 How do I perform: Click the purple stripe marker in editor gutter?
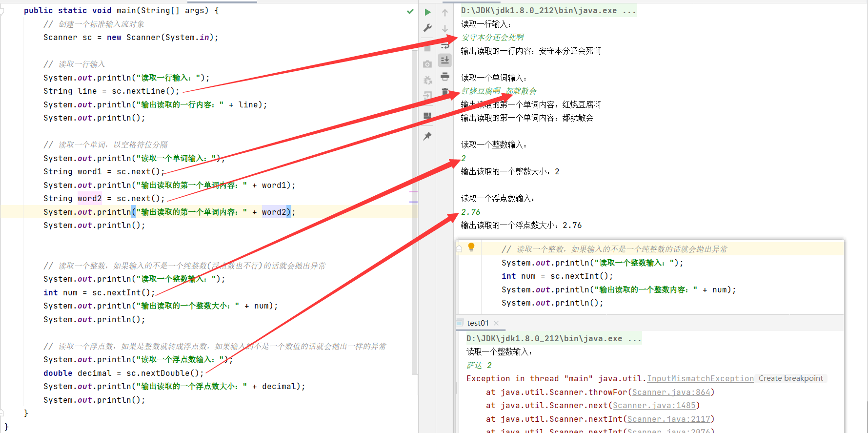pos(413,201)
